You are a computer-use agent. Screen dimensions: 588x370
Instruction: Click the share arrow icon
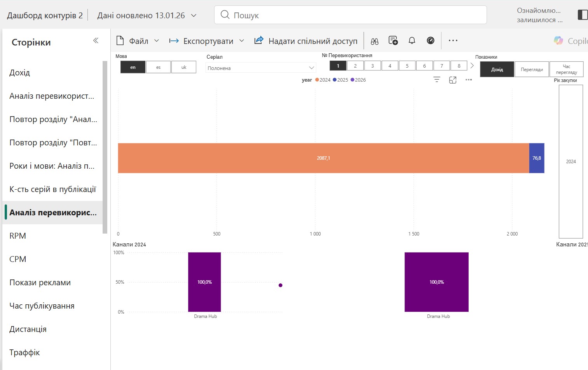click(259, 40)
